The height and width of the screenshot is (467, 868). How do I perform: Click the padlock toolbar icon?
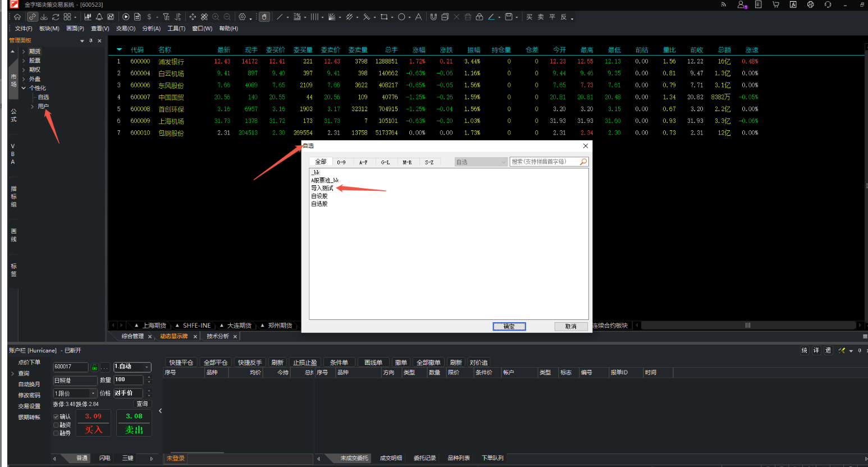tap(479, 17)
